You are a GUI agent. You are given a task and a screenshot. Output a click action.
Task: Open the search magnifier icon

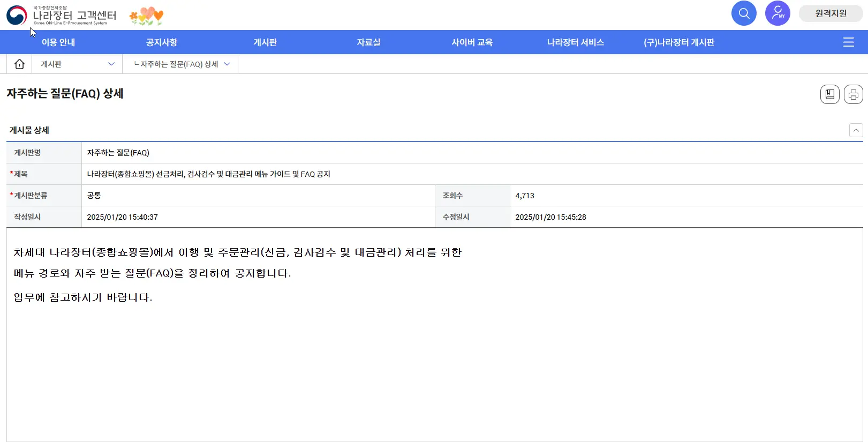(x=744, y=13)
